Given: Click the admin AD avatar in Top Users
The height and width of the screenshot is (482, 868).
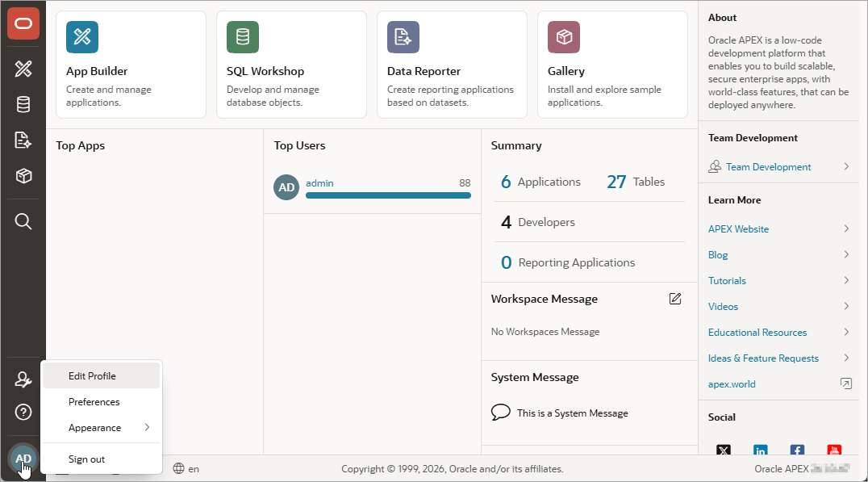Looking at the screenshot, I should (x=286, y=187).
